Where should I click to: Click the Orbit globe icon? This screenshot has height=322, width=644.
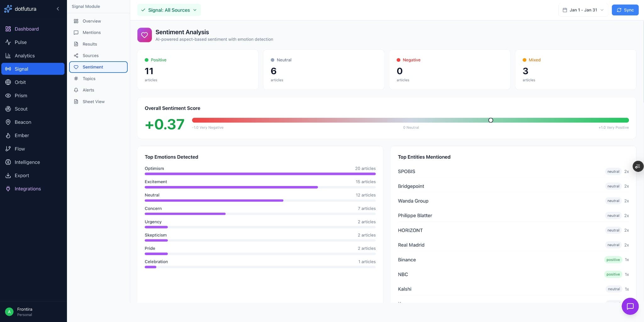tap(8, 82)
